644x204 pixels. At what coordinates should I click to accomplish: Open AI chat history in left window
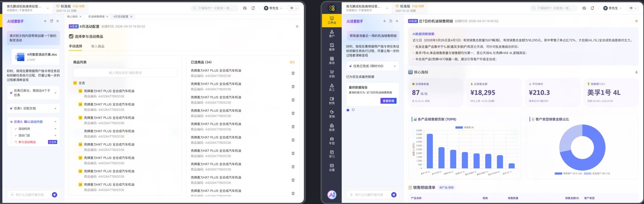51,21
